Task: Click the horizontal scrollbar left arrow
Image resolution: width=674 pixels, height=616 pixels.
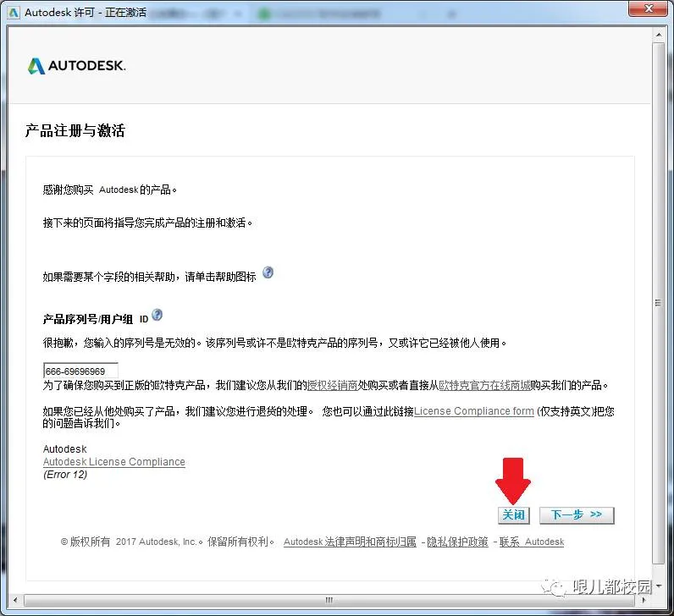Action: coord(15,600)
